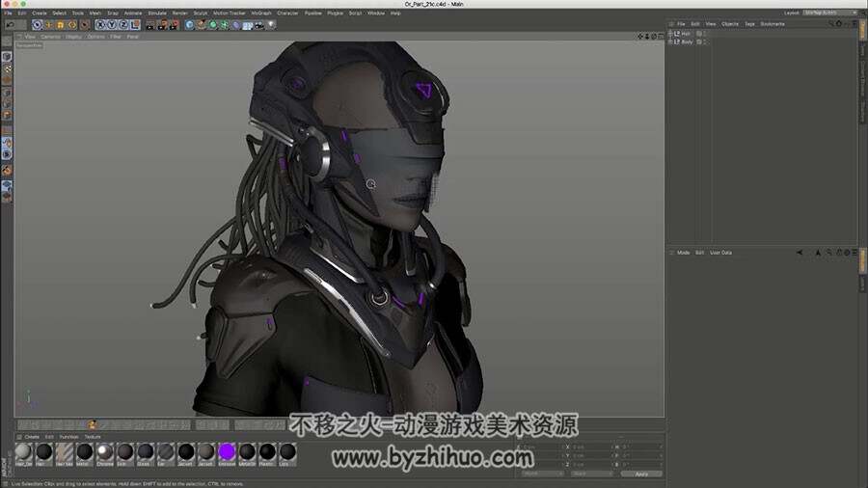Open the Simulate menu
Image resolution: width=868 pixels, height=488 pixels.
click(157, 13)
